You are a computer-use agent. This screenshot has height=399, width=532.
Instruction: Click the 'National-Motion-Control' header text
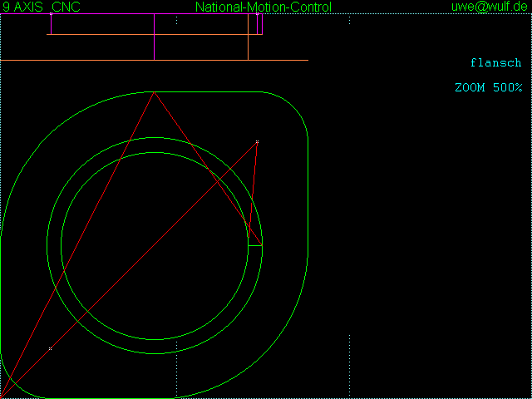point(264,7)
